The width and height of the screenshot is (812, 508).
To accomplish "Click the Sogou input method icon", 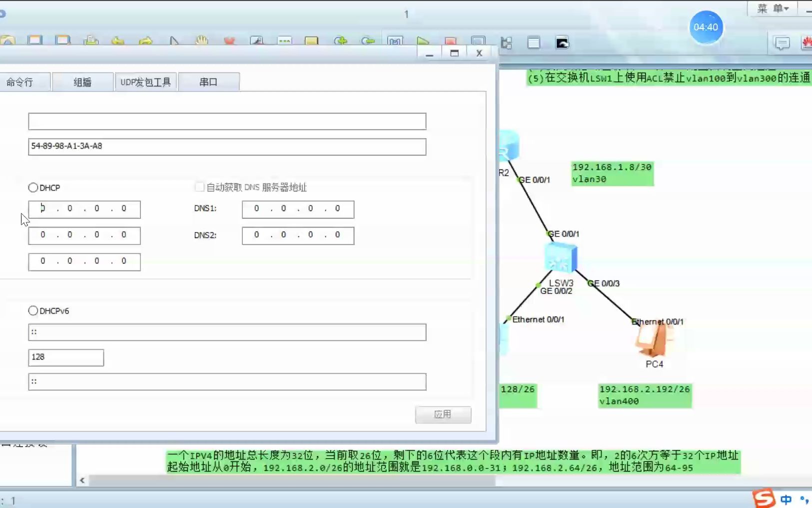I will tap(764, 498).
